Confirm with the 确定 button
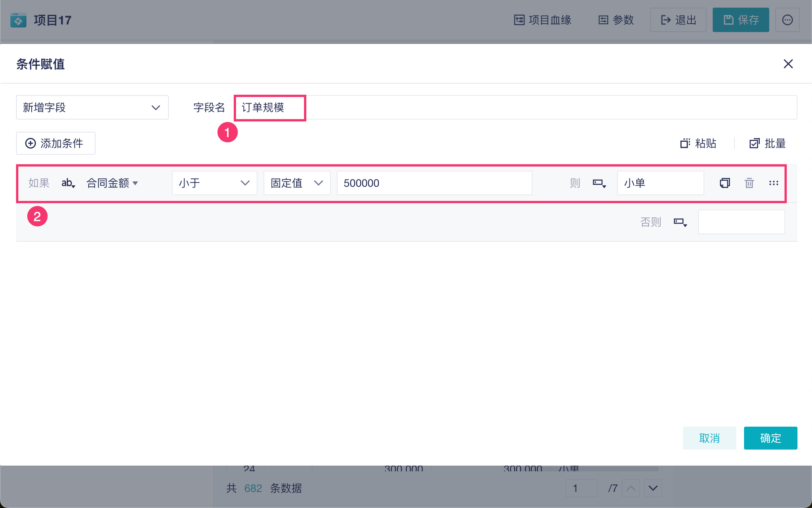 point(770,438)
